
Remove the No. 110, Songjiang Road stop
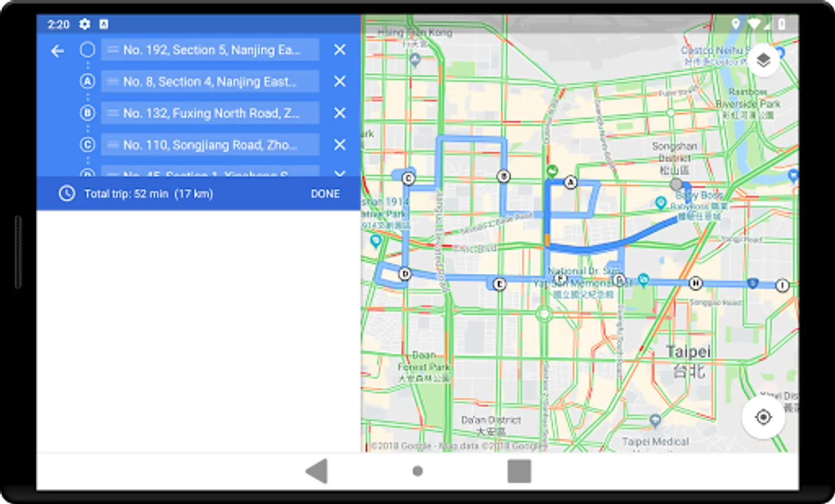pyautogui.click(x=339, y=145)
